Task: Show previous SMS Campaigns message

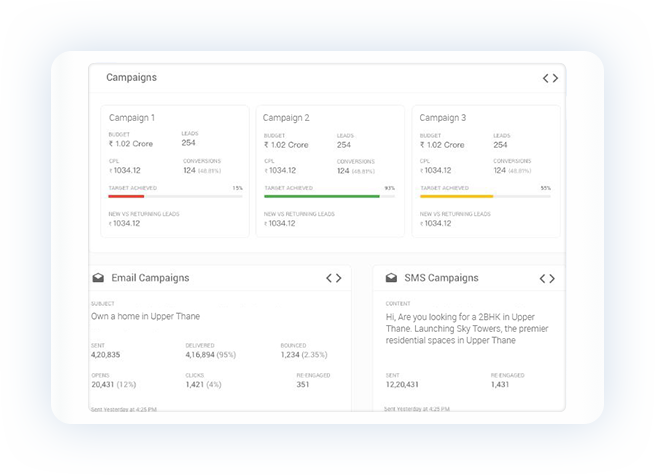Action: coord(543,278)
